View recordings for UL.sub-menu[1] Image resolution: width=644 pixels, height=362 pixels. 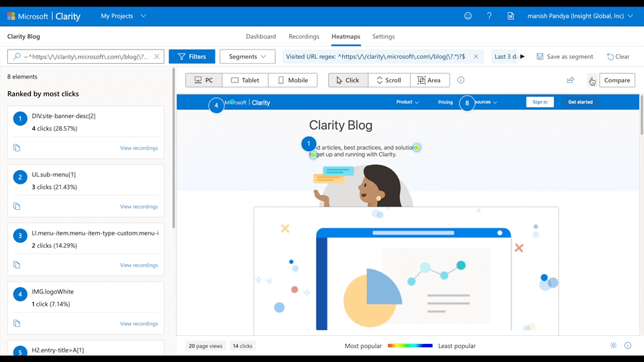click(139, 206)
